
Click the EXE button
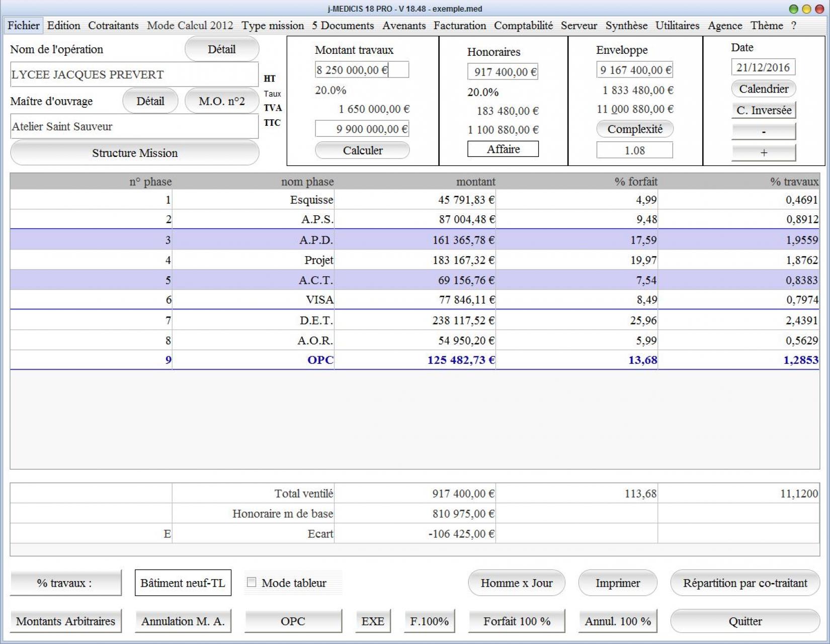[373, 621]
